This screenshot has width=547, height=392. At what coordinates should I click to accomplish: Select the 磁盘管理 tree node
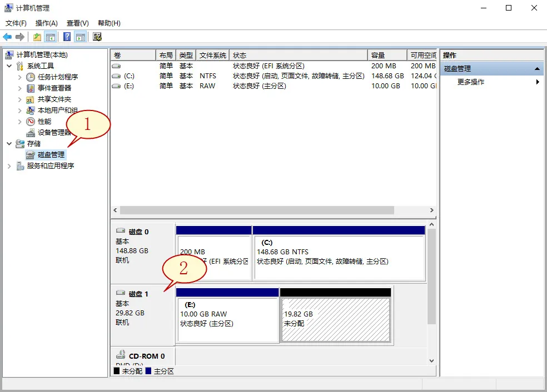pos(51,155)
